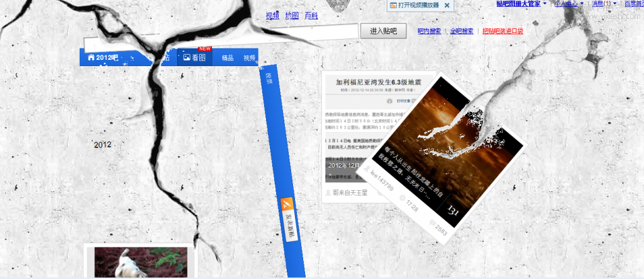Open the 地图 link above search box

pos(292,16)
